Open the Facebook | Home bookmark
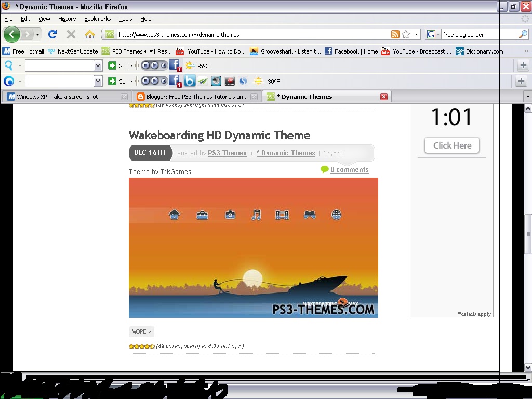532x399 pixels. [x=351, y=51]
